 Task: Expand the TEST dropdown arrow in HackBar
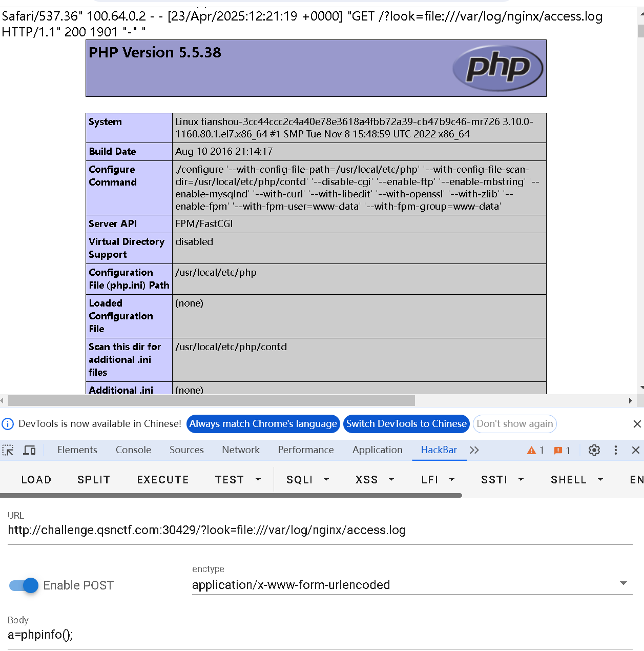258,480
